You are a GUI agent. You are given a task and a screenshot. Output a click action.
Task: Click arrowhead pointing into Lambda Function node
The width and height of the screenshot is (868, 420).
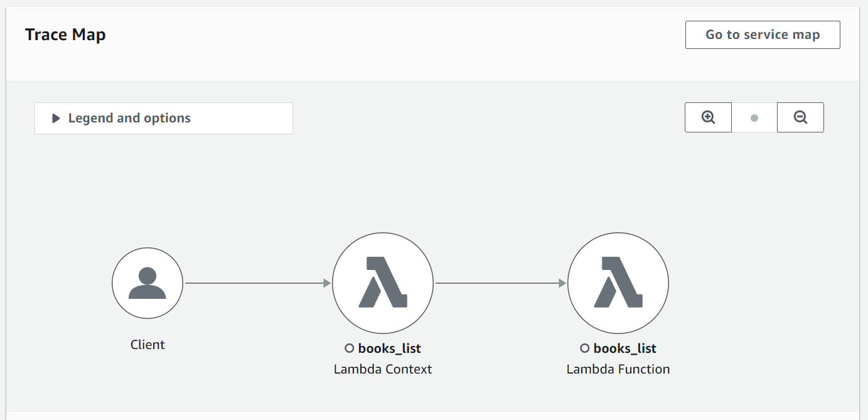563,283
